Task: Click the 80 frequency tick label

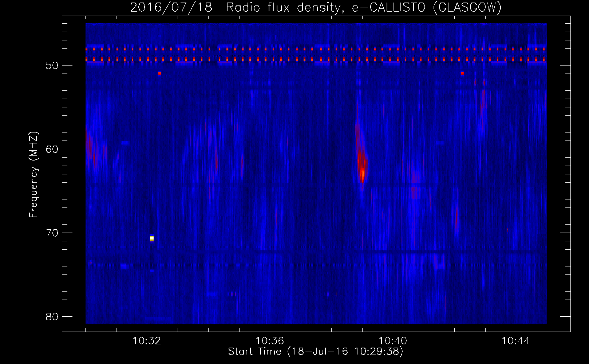Action: coord(52,317)
